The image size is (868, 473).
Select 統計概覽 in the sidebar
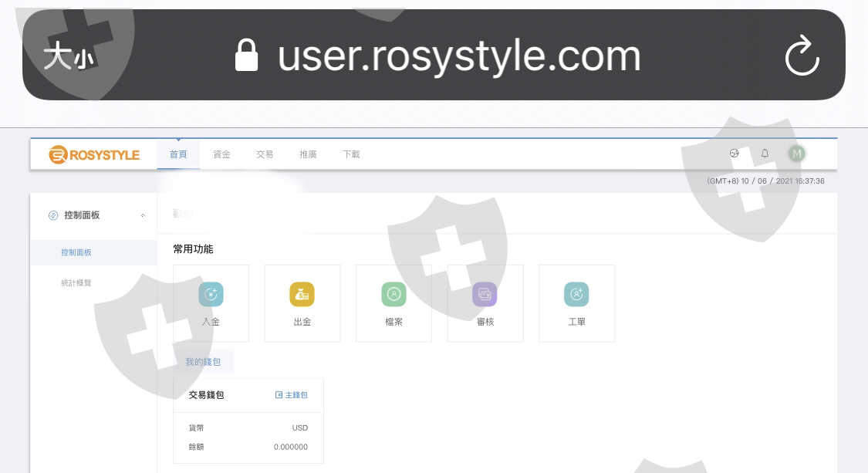pos(76,283)
